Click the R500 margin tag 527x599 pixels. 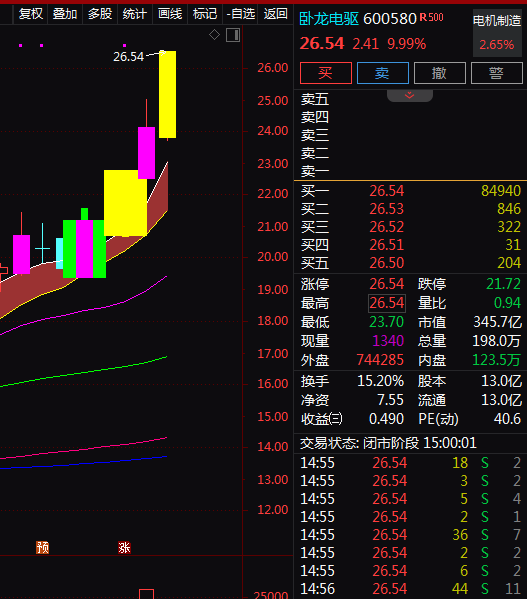tap(432, 17)
